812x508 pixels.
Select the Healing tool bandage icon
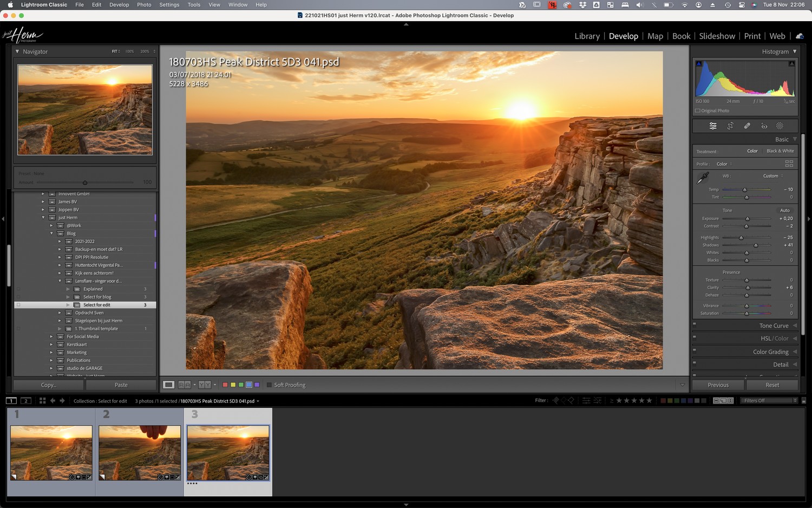tap(747, 126)
